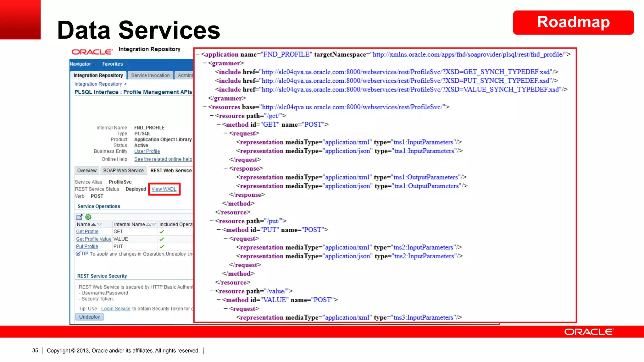
Task: Click the red Roadmap button
Action: (x=573, y=23)
